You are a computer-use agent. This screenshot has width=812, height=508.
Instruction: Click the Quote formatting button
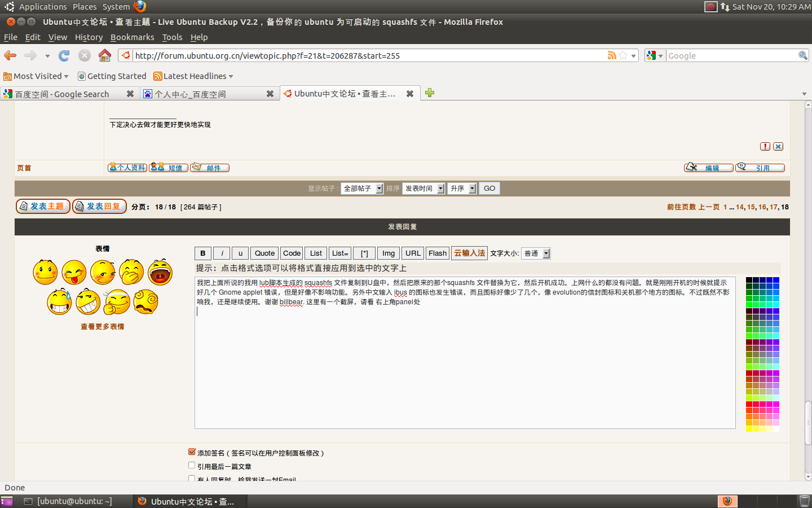pos(264,253)
